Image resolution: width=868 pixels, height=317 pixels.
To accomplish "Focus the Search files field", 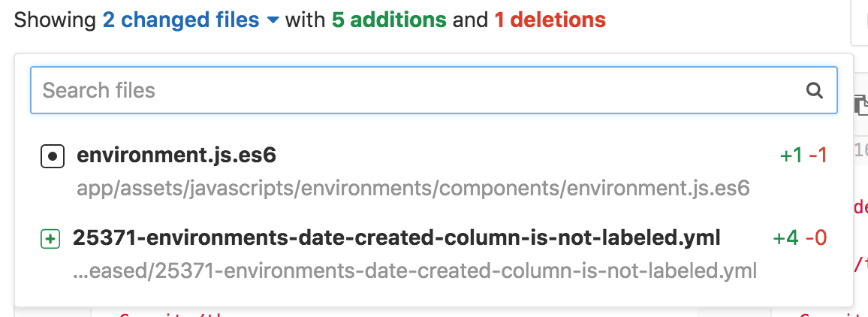I will click(x=433, y=90).
